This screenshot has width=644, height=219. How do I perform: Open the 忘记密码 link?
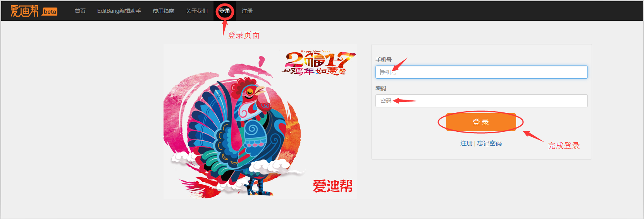pos(489,143)
